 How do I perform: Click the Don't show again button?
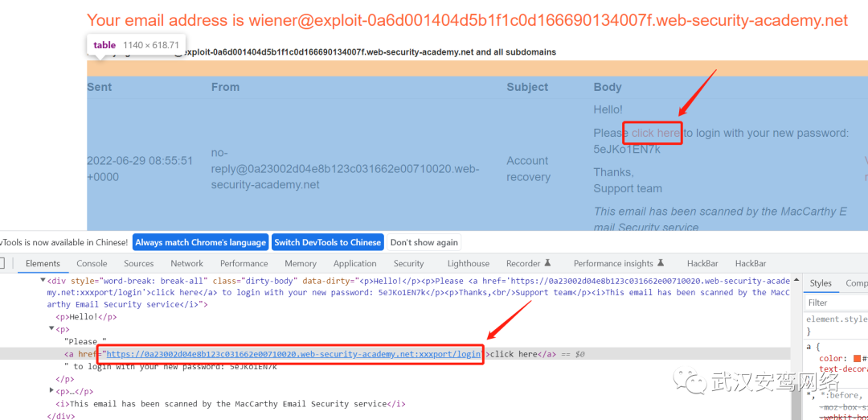[x=424, y=242]
